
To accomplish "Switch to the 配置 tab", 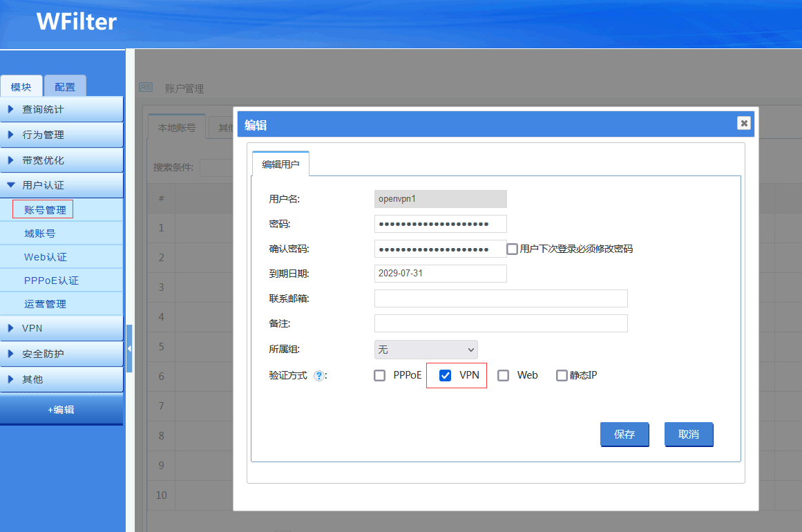I will pos(65,87).
